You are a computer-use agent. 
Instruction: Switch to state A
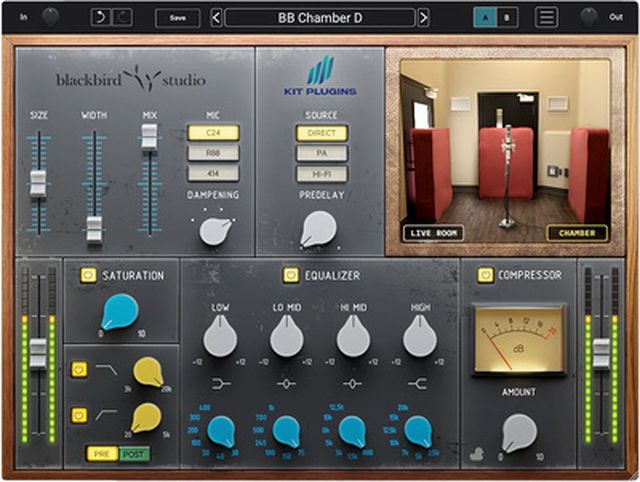tap(485, 18)
